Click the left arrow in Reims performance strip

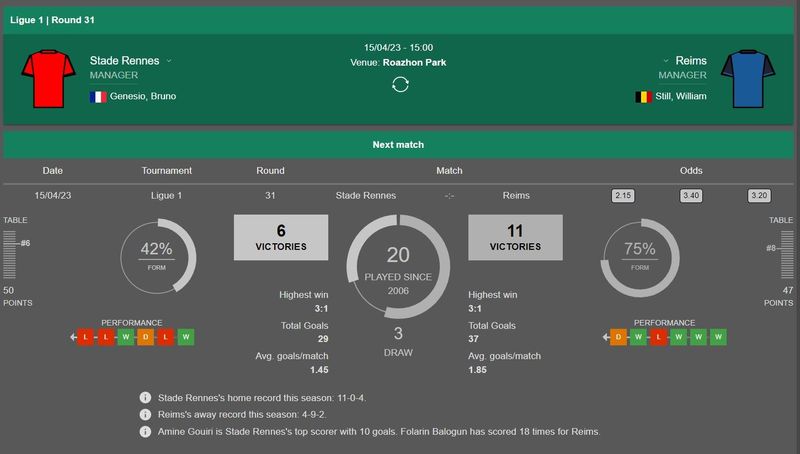click(606, 337)
